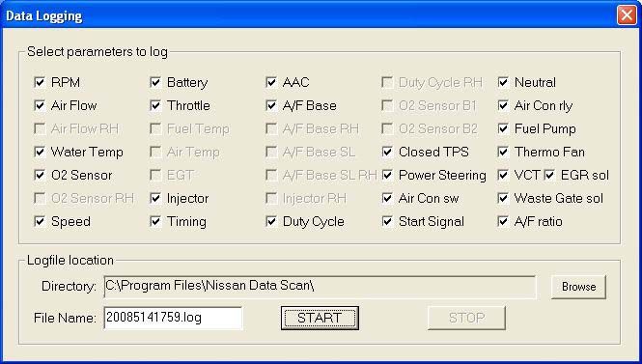
Task: Toggle the Water Temp parameter
Action: [40, 152]
